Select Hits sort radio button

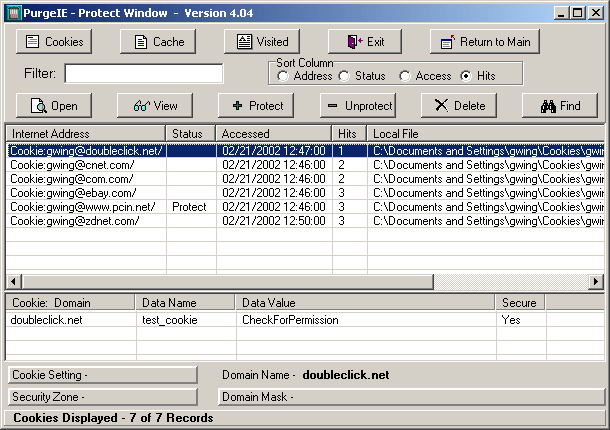pyautogui.click(x=466, y=76)
